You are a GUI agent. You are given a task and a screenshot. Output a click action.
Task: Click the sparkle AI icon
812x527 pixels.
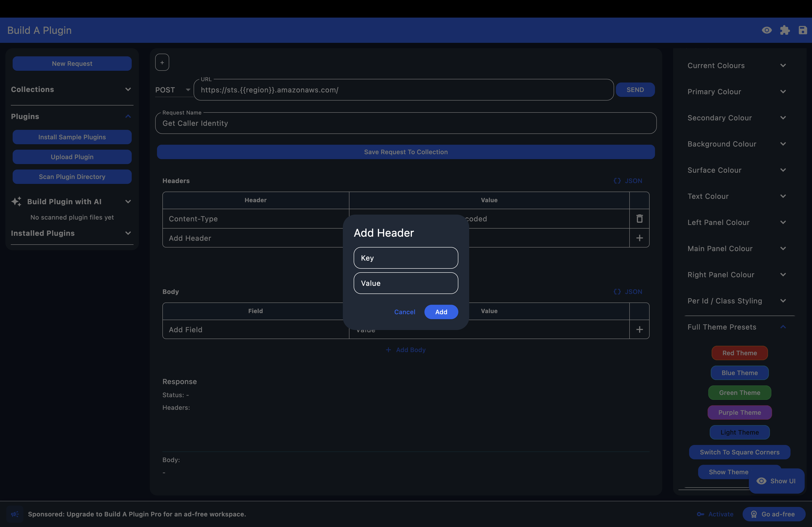pyautogui.click(x=16, y=202)
